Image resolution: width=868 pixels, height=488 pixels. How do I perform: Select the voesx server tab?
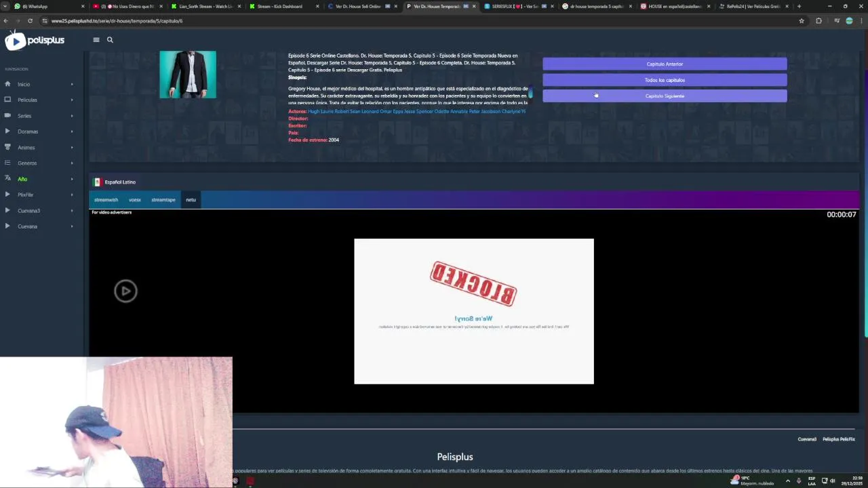point(135,200)
